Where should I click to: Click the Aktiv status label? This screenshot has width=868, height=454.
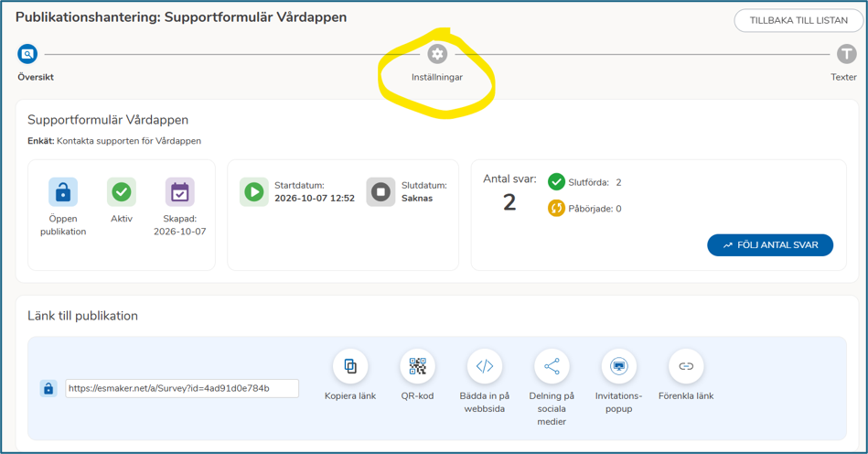tap(122, 219)
